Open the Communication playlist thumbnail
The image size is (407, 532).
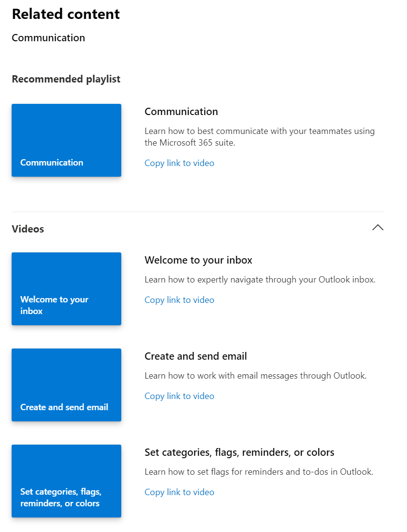66,140
